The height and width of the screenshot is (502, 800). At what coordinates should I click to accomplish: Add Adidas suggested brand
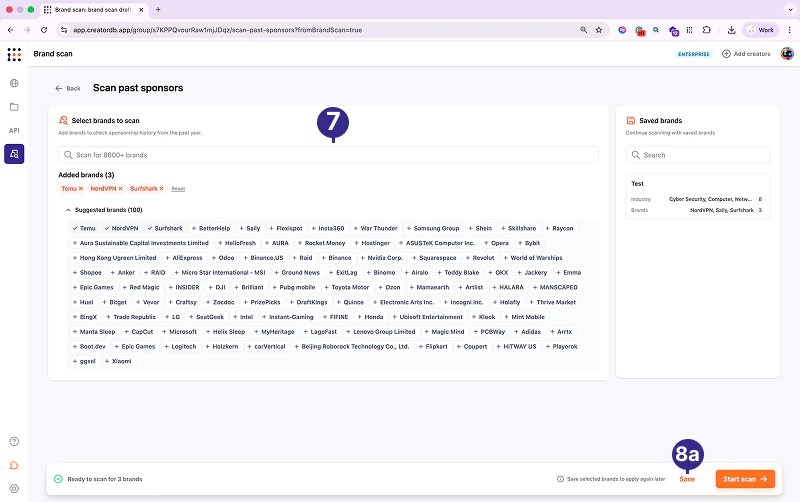[527, 332]
